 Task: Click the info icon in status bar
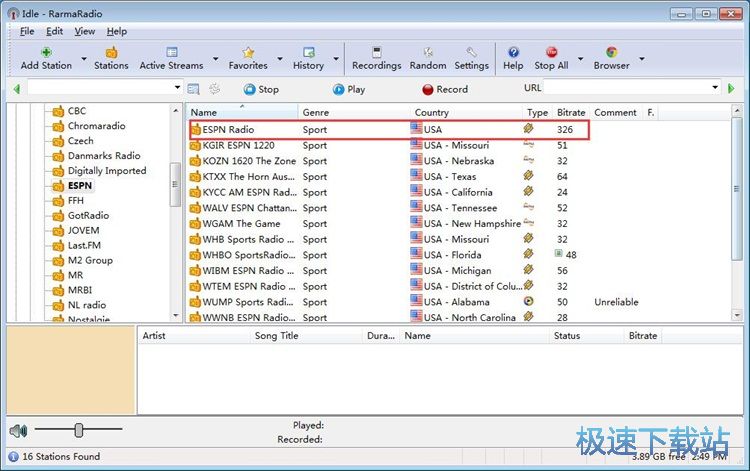13,457
